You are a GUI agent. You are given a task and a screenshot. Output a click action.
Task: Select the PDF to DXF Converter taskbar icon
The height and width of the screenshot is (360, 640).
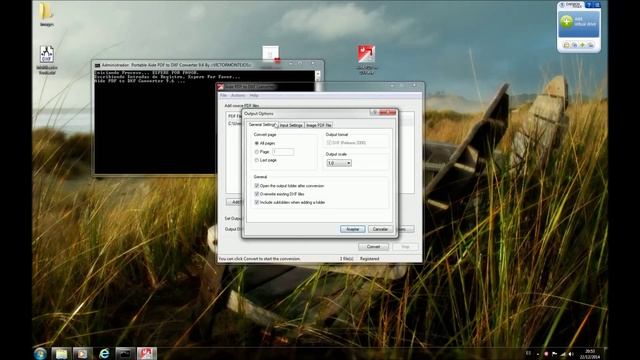click(147, 353)
